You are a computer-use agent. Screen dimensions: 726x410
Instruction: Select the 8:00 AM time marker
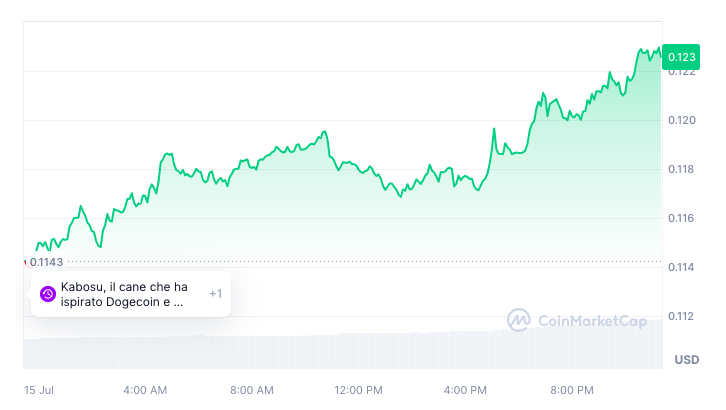(251, 389)
